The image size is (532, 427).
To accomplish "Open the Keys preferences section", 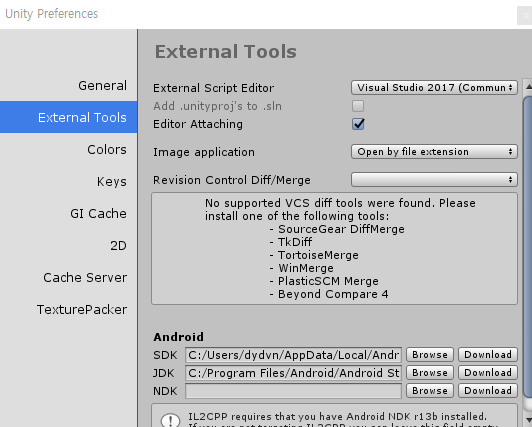I will point(112,181).
